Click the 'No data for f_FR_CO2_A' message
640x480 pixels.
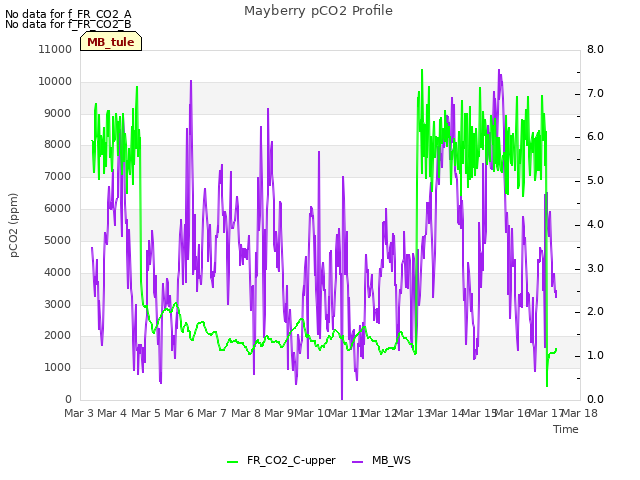tap(68, 14)
